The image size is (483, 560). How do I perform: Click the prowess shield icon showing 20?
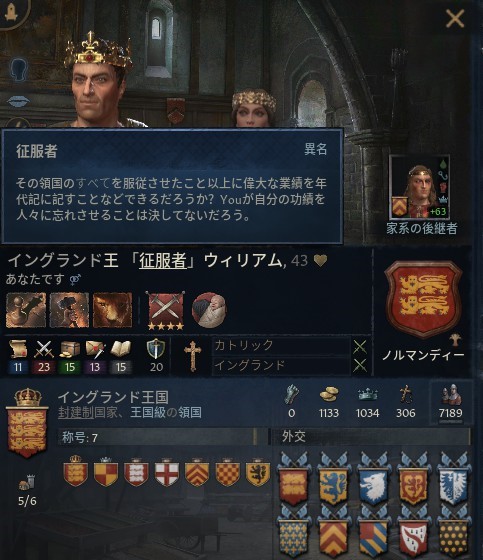pyautogui.click(x=156, y=349)
